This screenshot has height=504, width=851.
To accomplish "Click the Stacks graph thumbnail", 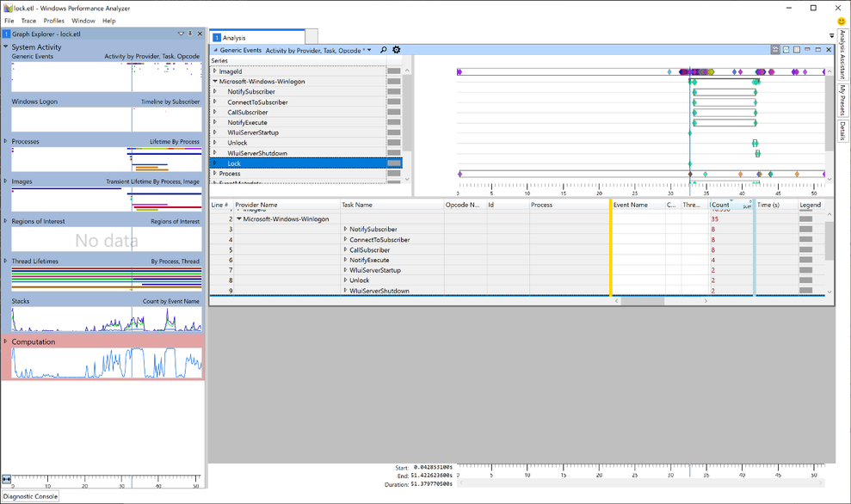I will pyautogui.click(x=107, y=319).
